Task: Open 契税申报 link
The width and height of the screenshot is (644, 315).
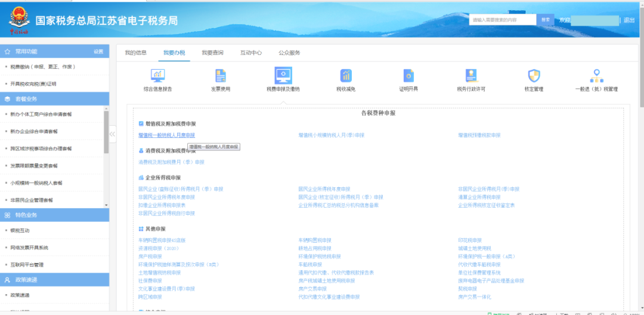Action: [x=468, y=289]
